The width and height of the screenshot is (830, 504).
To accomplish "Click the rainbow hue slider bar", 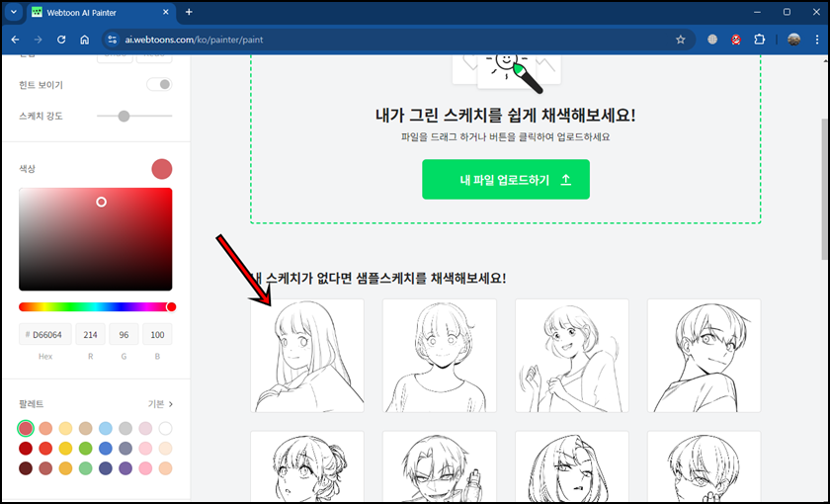I will (95, 307).
